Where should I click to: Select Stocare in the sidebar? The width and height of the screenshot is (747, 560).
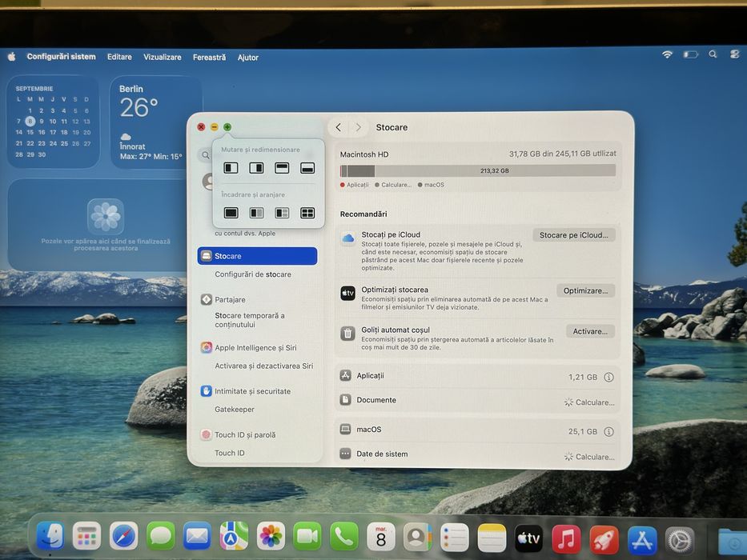tap(257, 256)
